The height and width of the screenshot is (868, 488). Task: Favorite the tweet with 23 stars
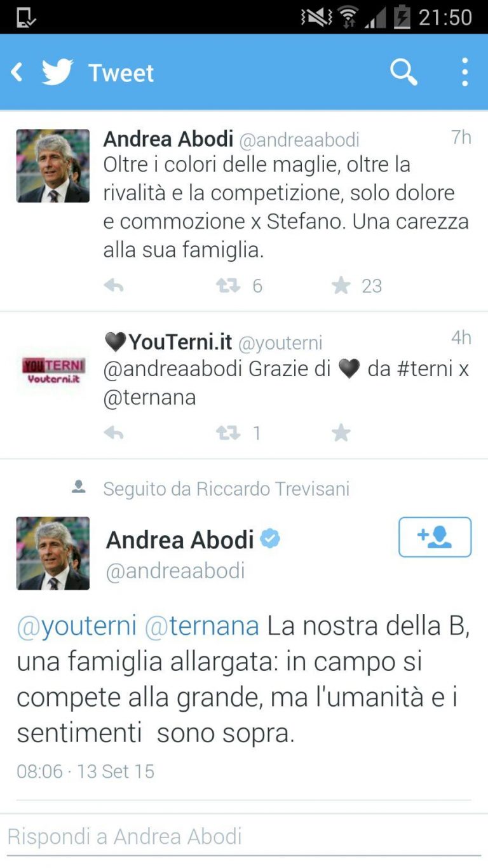[341, 286]
